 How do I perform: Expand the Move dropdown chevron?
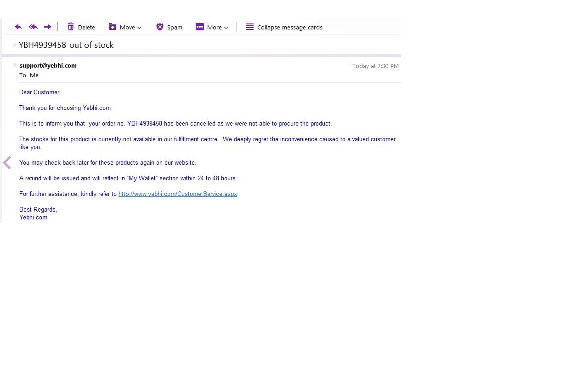pyautogui.click(x=139, y=28)
